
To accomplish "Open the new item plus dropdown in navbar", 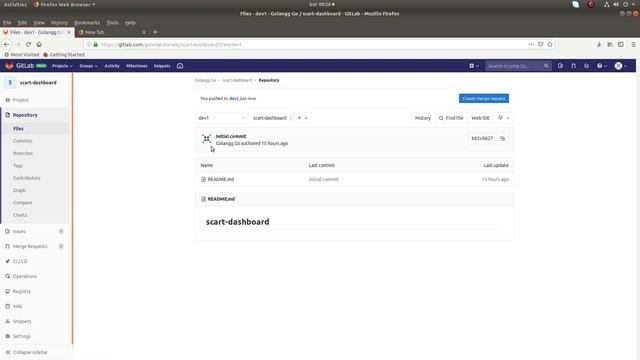I will (x=473, y=66).
